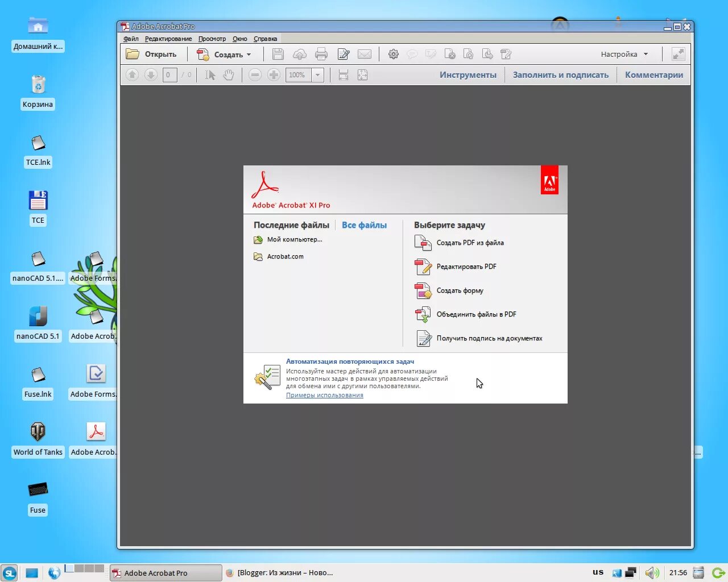Click the zoom out minus button
The image size is (728, 582).
pyautogui.click(x=255, y=75)
